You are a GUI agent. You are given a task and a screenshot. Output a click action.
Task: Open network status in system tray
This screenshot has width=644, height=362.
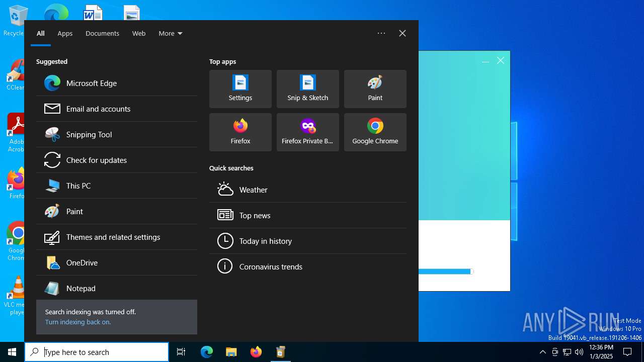(x=567, y=352)
